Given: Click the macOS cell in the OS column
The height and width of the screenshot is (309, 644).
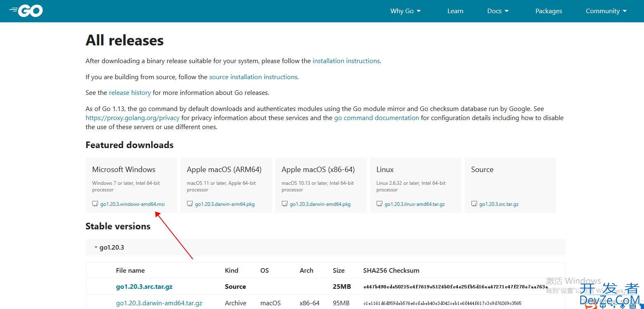Looking at the screenshot, I should [x=271, y=303].
